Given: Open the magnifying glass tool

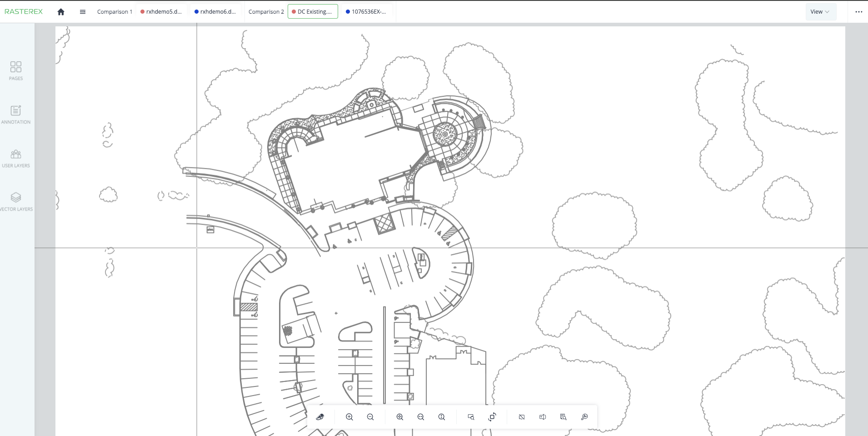Looking at the screenshot, I should pyautogui.click(x=584, y=417).
